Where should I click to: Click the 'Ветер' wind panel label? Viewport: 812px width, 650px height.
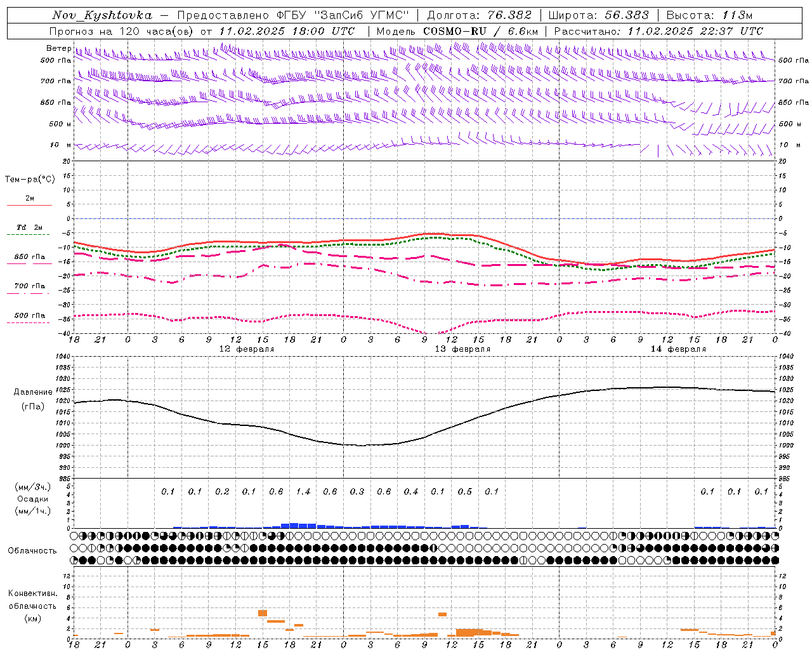(58, 48)
